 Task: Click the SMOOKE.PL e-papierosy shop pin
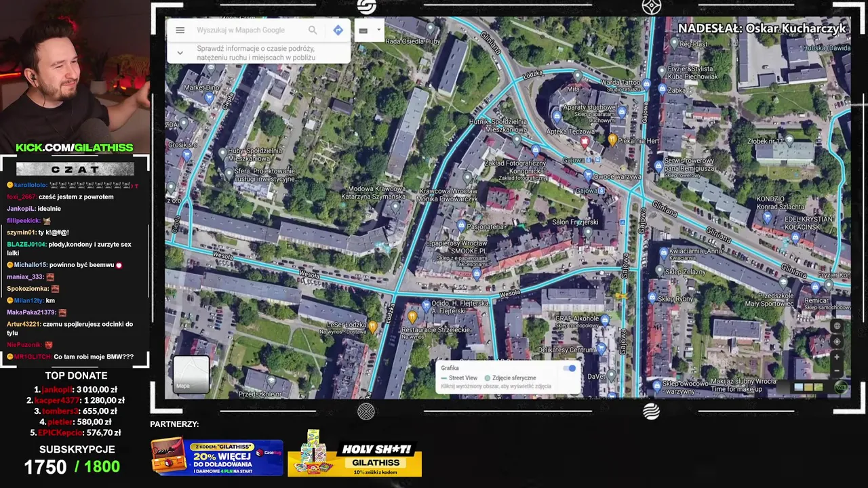click(477, 274)
